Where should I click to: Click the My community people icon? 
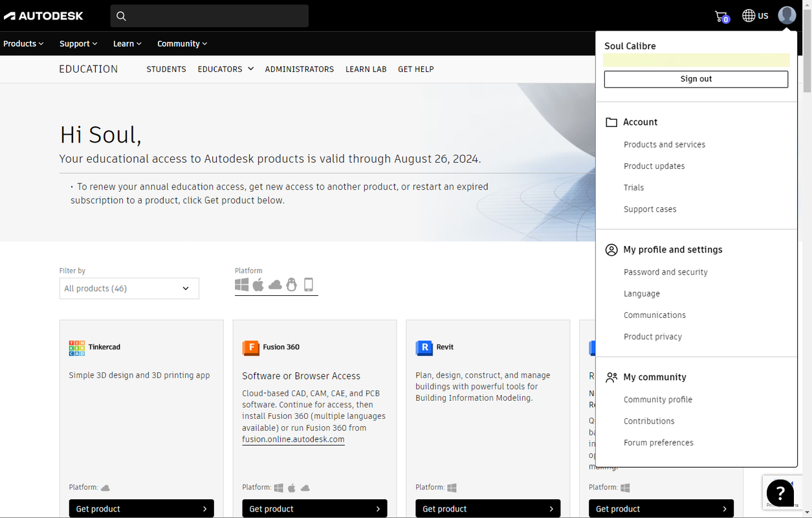(611, 377)
